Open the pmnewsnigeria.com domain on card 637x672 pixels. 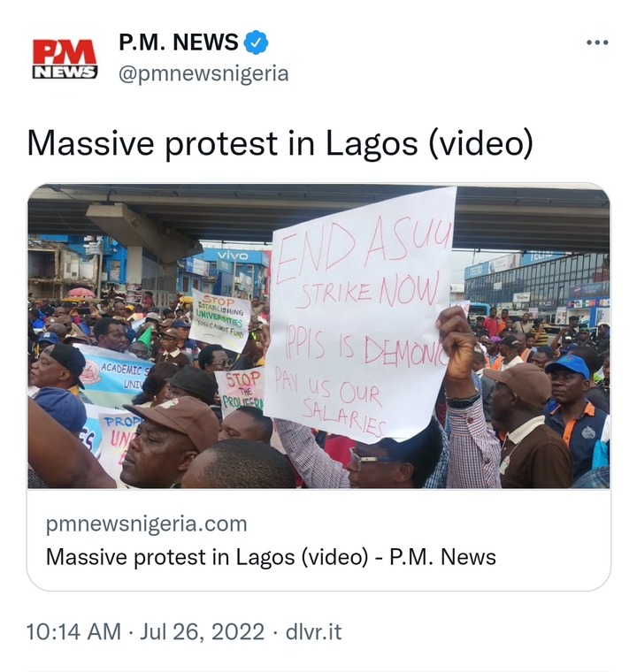coord(146,524)
